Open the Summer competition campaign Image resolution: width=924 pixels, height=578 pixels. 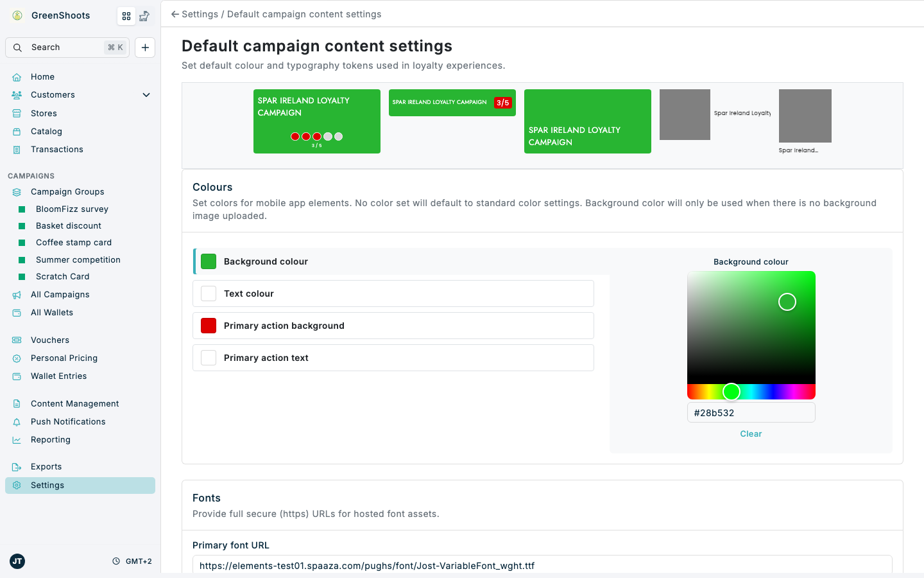[x=78, y=260]
